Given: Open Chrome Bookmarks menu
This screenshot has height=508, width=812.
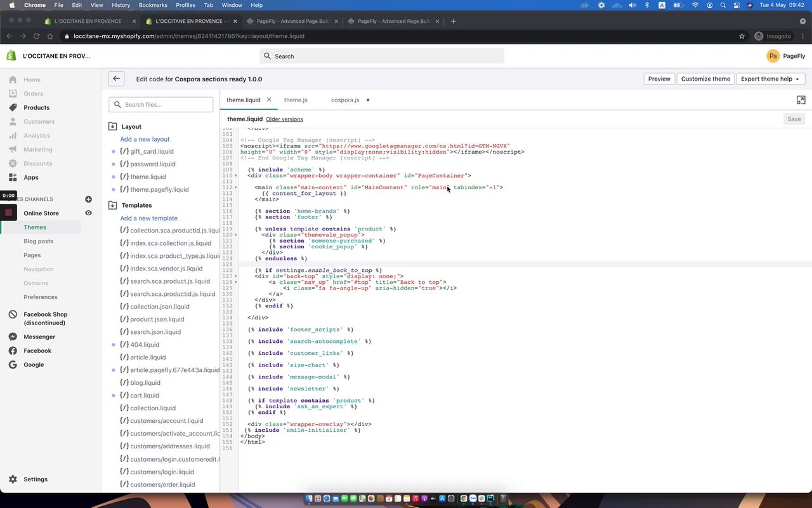Looking at the screenshot, I should (153, 5).
